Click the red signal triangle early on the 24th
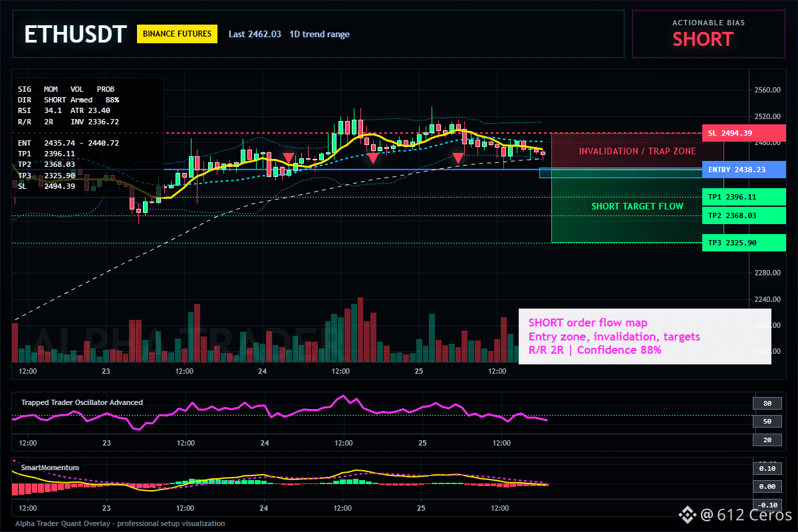Viewport: 798px width, 532px height. [288, 158]
